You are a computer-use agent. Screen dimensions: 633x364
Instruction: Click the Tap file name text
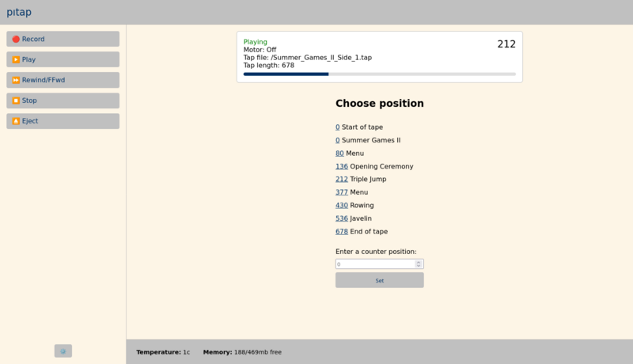click(308, 58)
